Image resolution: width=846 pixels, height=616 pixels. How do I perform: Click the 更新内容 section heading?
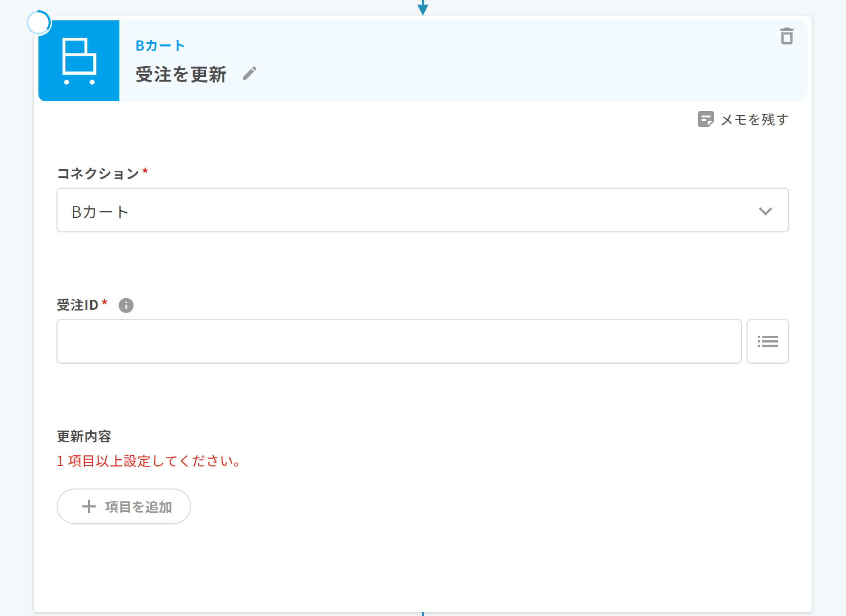tap(84, 436)
